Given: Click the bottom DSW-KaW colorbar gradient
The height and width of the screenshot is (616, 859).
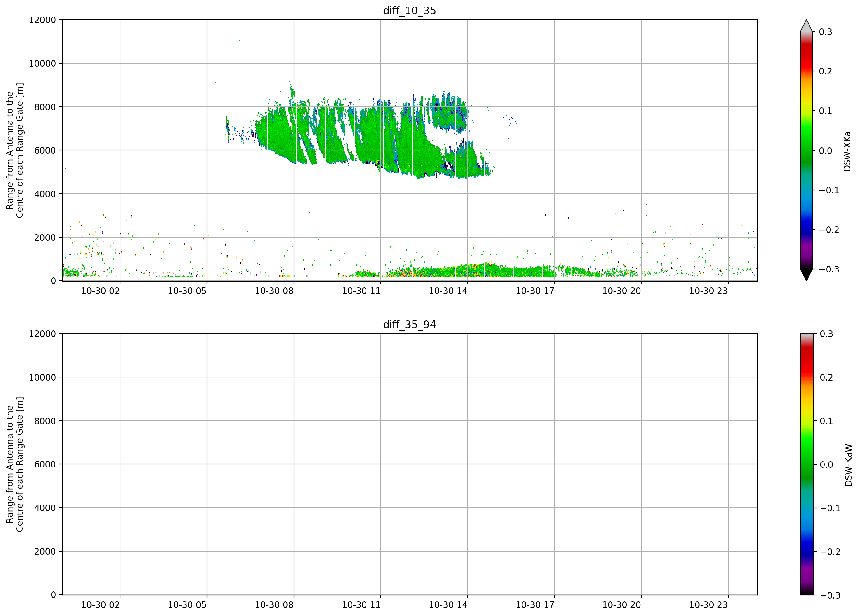Looking at the screenshot, I should click(806, 464).
